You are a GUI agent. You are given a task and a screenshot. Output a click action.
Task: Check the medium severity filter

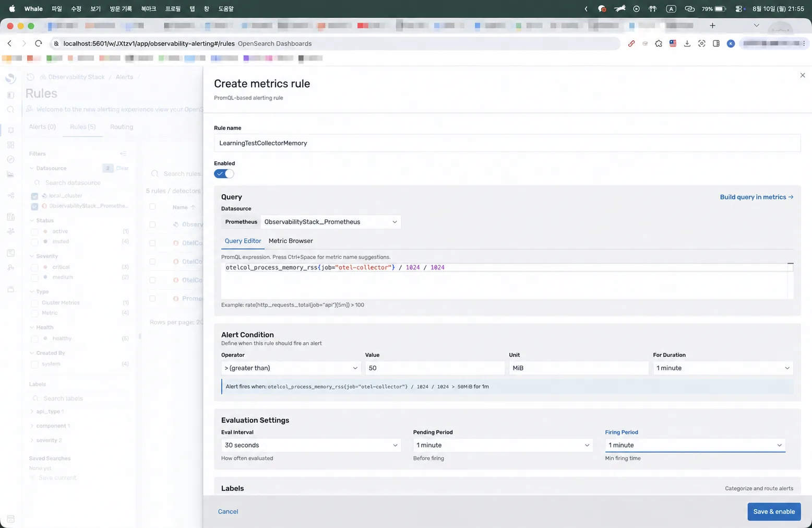click(x=34, y=277)
